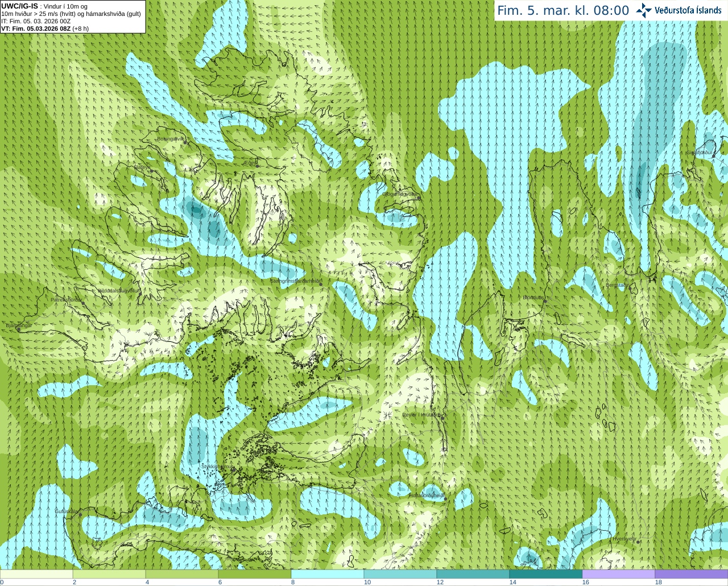This screenshot has height=586, width=728.
Task: Click the 16–18 m/s light purple legend swatch
Action: (x=619, y=574)
